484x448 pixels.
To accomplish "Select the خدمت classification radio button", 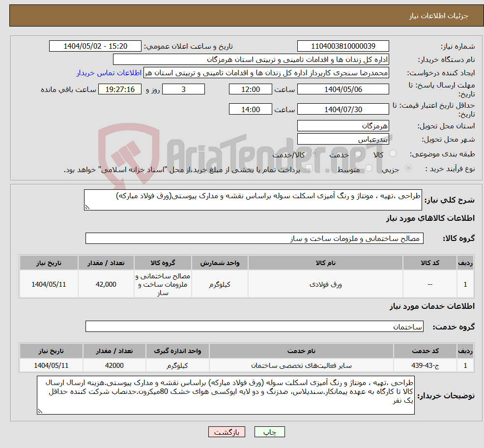I will pos(358,154).
